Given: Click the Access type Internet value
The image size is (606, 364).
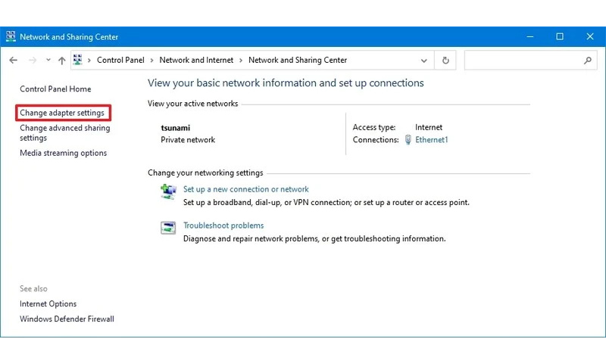Looking at the screenshot, I should click(x=429, y=127).
